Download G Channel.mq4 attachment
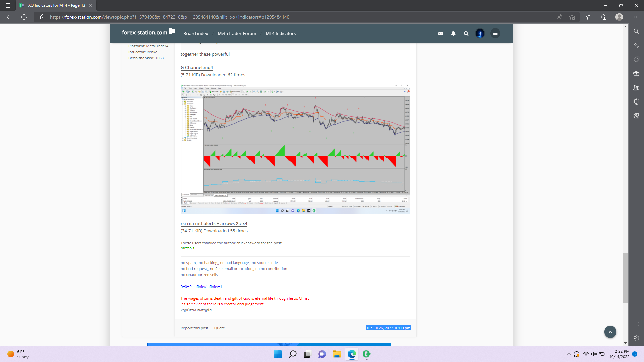Image resolution: width=644 pixels, height=362 pixels. 197,67
